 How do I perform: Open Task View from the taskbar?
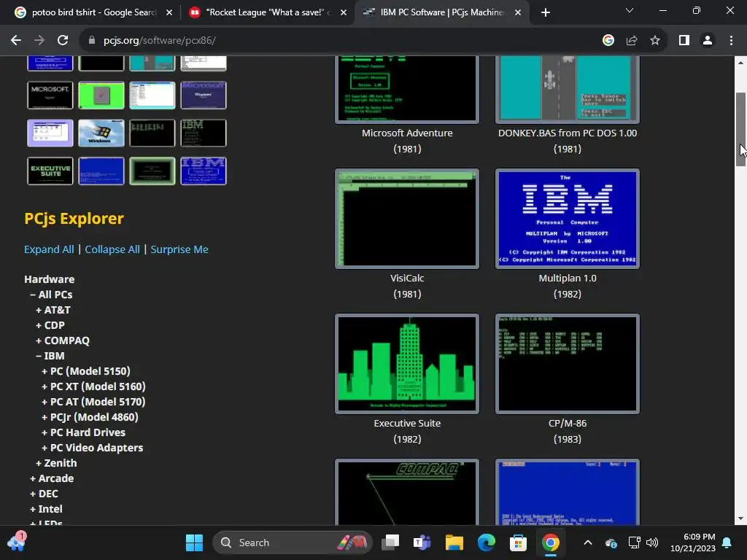390,542
